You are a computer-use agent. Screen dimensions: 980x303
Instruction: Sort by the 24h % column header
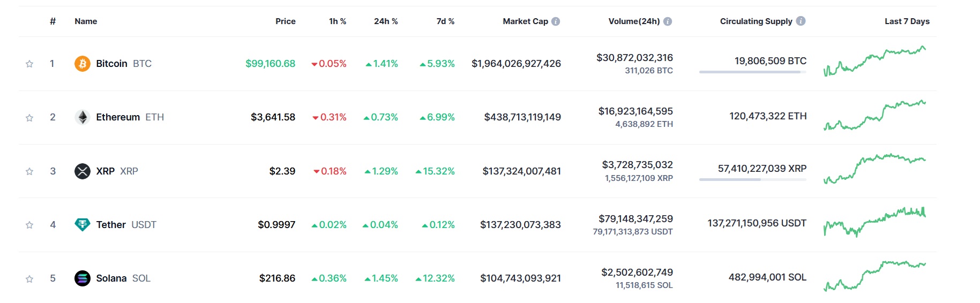[386, 21]
